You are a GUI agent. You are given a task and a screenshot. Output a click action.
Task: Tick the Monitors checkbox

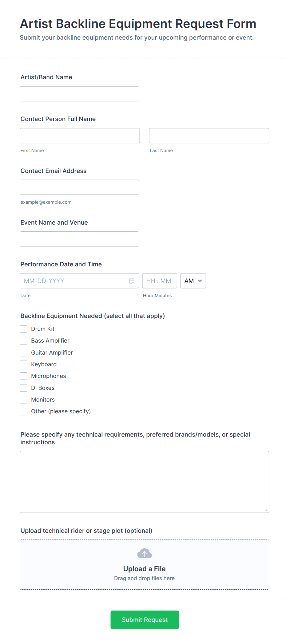(24, 400)
